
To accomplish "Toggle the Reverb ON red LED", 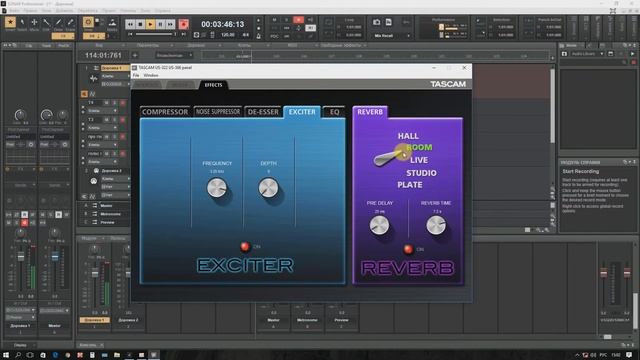I will (408, 249).
